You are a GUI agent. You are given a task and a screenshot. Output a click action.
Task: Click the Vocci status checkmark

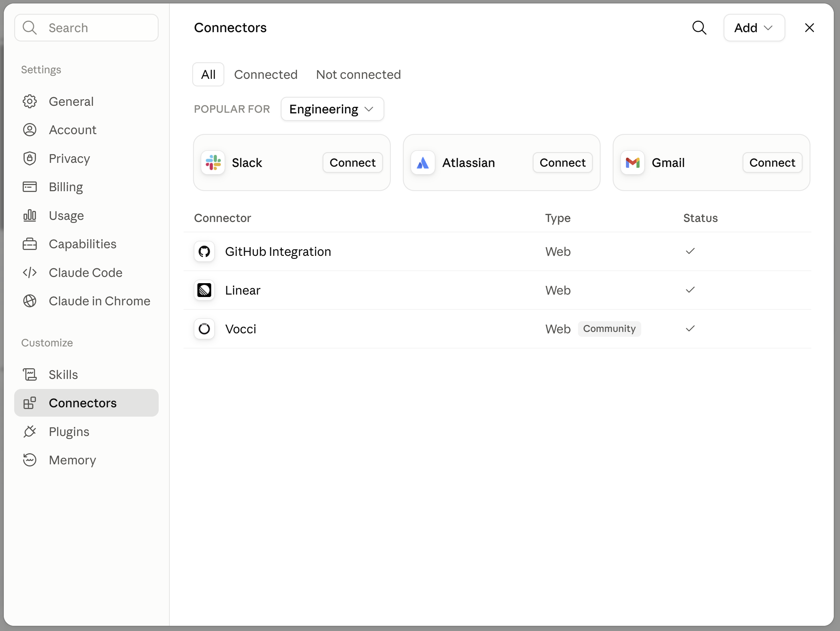click(x=690, y=328)
